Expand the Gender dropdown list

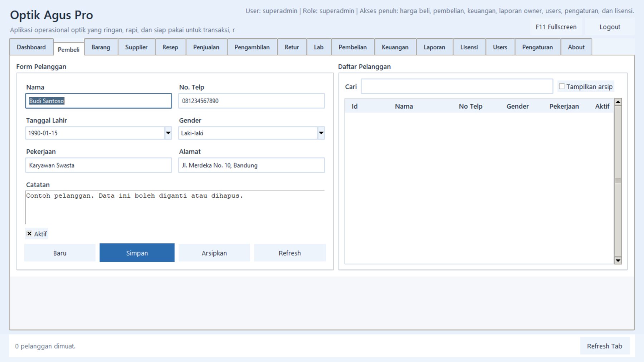(321, 133)
